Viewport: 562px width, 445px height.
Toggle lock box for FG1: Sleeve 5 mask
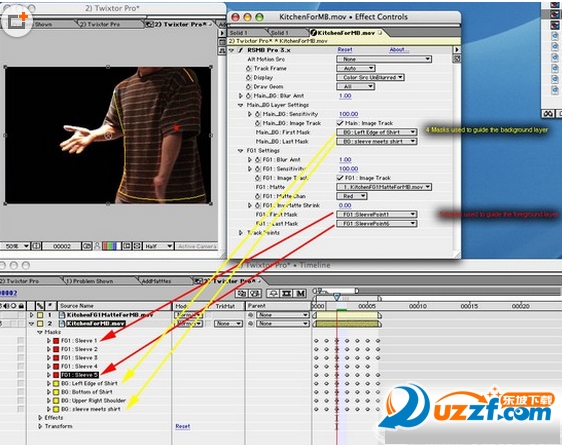pyautogui.click(x=20, y=375)
